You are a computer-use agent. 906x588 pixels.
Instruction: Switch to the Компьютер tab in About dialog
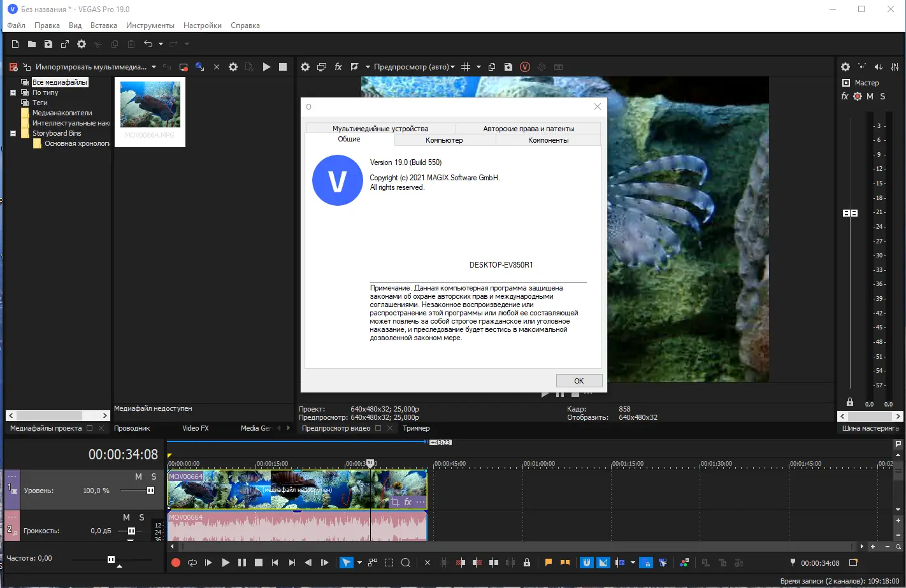coord(445,140)
